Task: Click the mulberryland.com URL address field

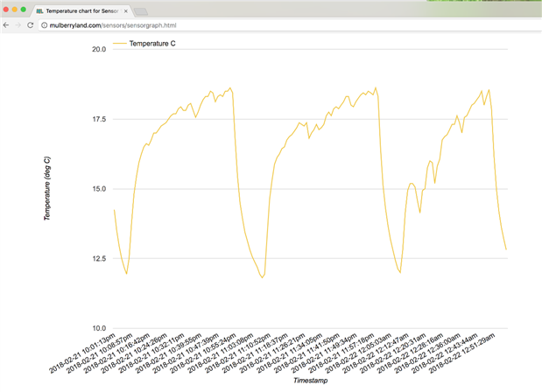Action: 290,25
